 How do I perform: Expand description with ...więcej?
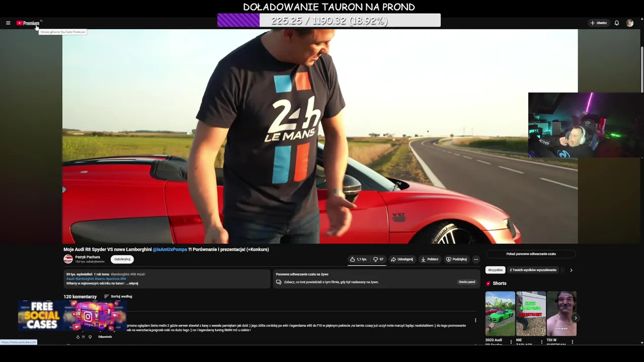click(x=133, y=284)
